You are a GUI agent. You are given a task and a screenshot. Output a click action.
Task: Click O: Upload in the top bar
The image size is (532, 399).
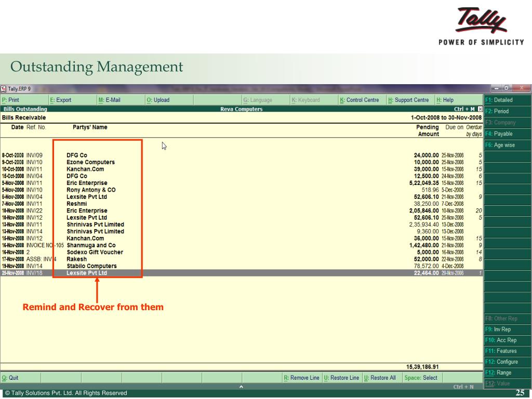point(170,100)
